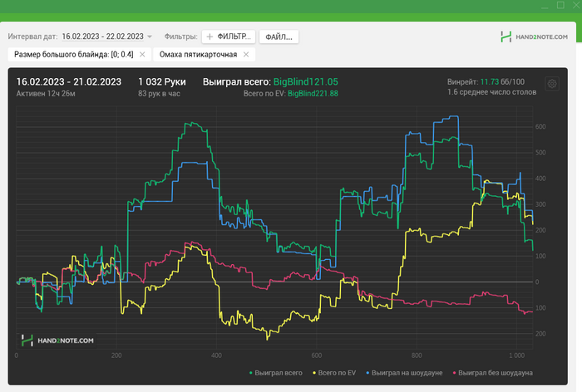This screenshot has width=582, height=392.
Task: Click the 16.02.2023 - 21.02.2023 chart heading
Action: pyautogui.click(x=69, y=82)
